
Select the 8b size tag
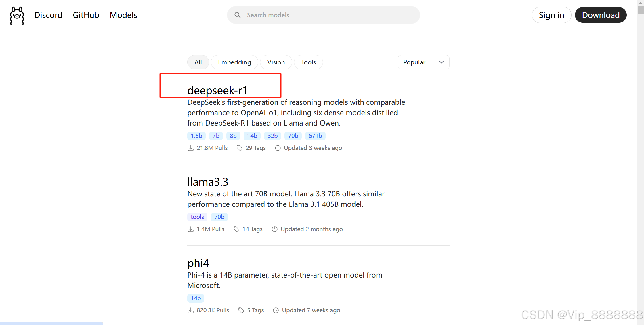tap(233, 136)
